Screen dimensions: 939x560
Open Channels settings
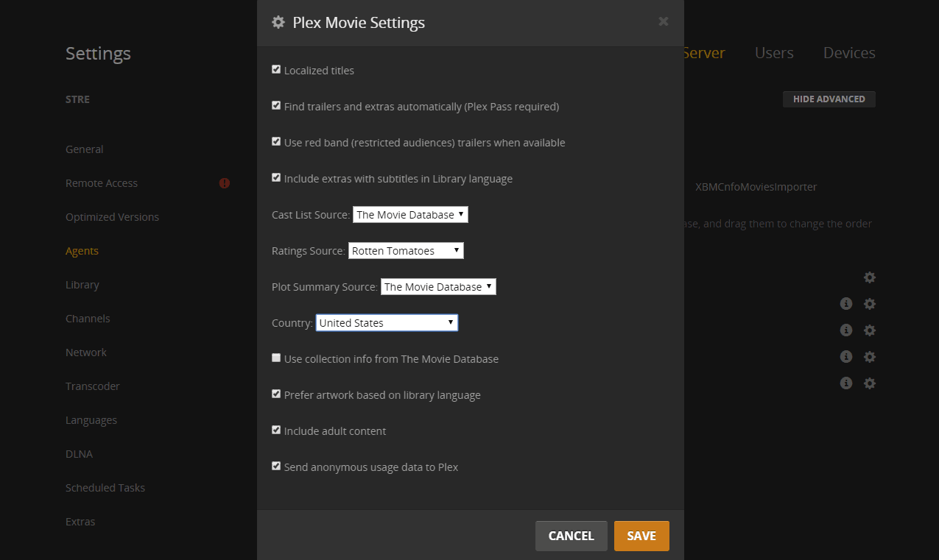(x=88, y=319)
